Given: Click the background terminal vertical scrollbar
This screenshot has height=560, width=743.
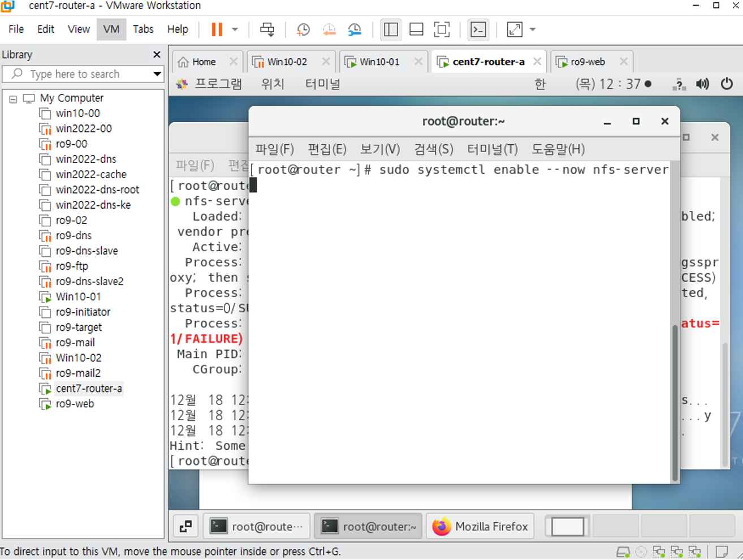Looking at the screenshot, I should (725, 403).
